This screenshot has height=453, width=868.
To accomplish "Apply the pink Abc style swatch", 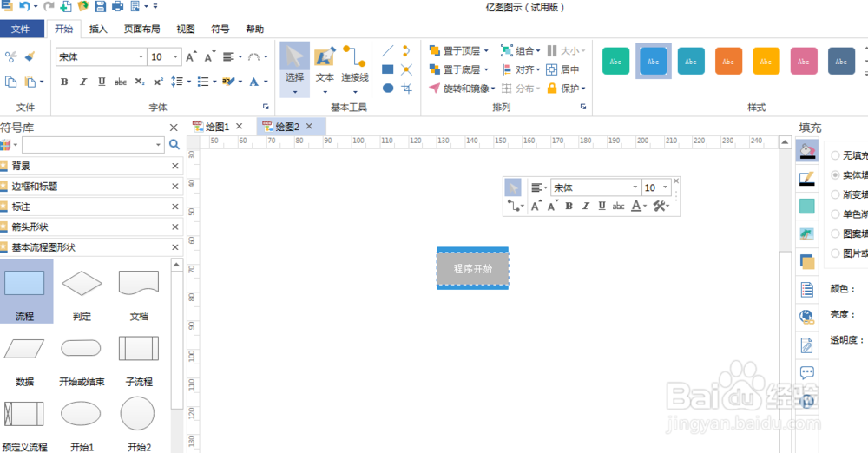I will 804,62.
